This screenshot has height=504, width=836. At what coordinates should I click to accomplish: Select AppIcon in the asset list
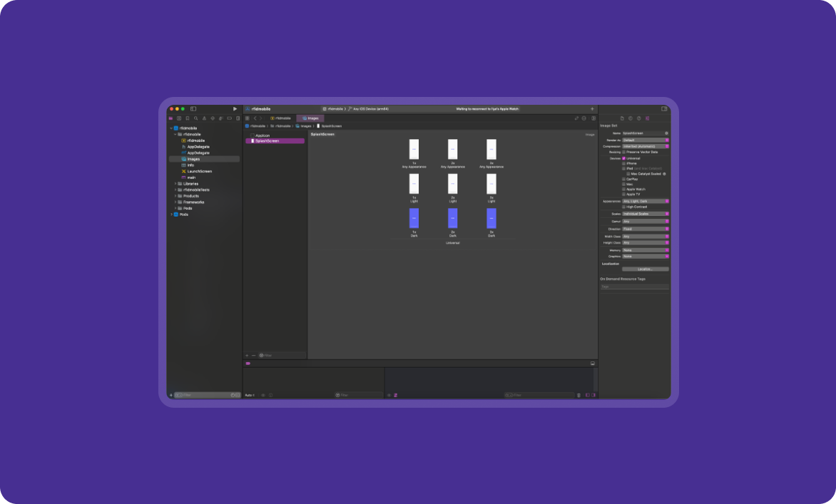pos(262,135)
